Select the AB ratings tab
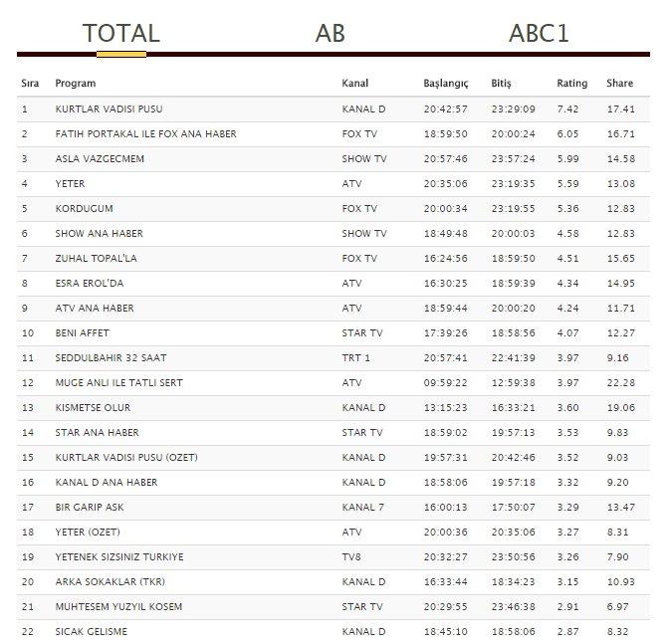The width and height of the screenshot is (672, 643). (330, 33)
